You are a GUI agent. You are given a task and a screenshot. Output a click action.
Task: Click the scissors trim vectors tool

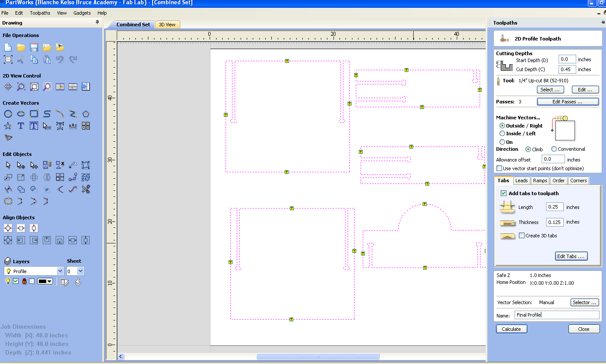click(x=86, y=189)
